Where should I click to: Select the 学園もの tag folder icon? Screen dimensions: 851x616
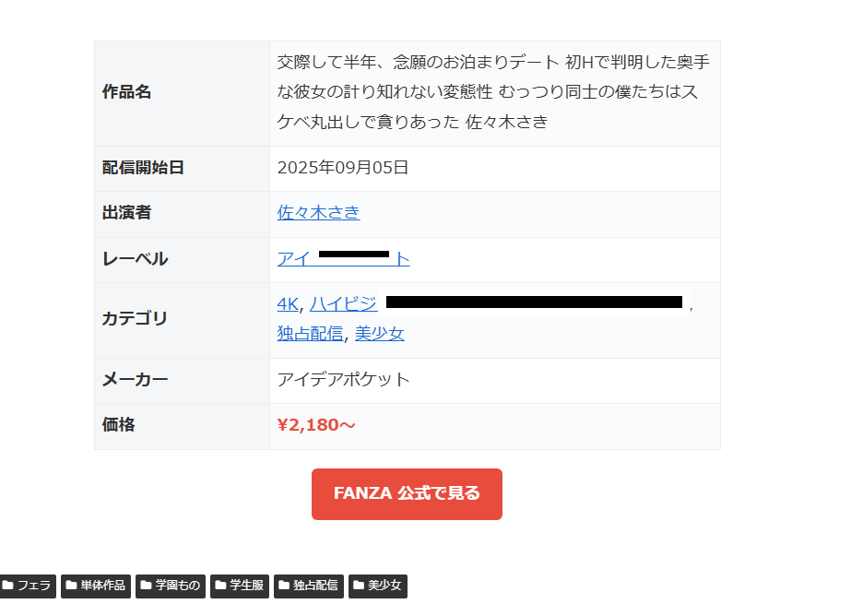pos(146,586)
